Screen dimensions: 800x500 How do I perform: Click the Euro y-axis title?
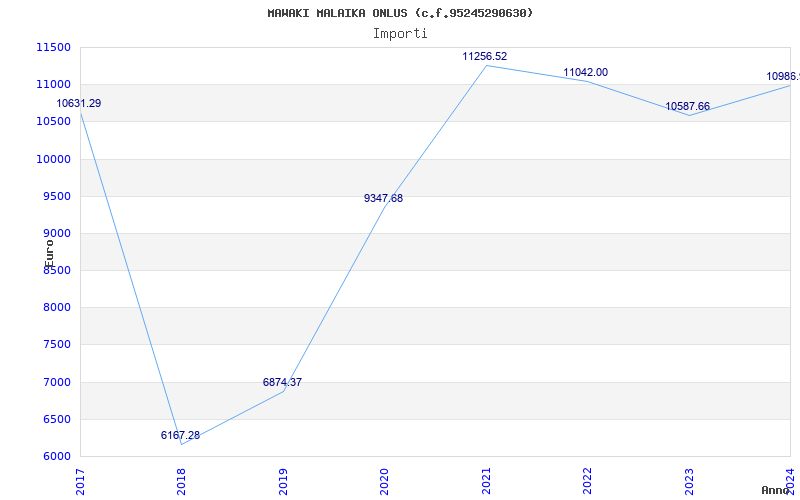coord(49,254)
